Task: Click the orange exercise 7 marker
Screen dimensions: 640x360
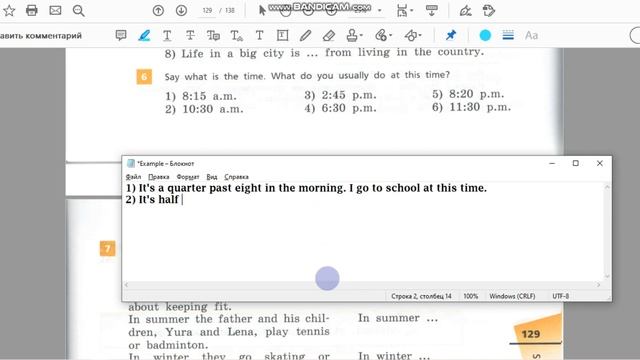Action: pyautogui.click(x=107, y=248)
